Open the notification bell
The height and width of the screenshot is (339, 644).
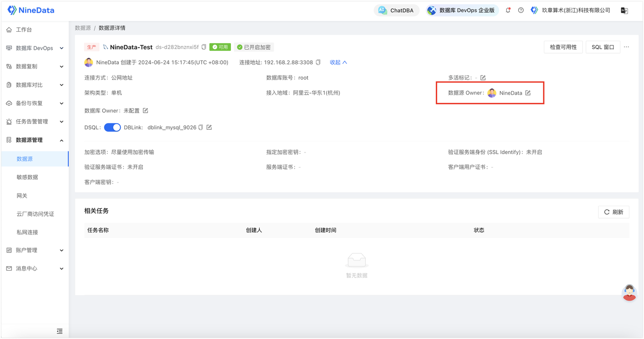pyautogui.click(x=508, y=10)
